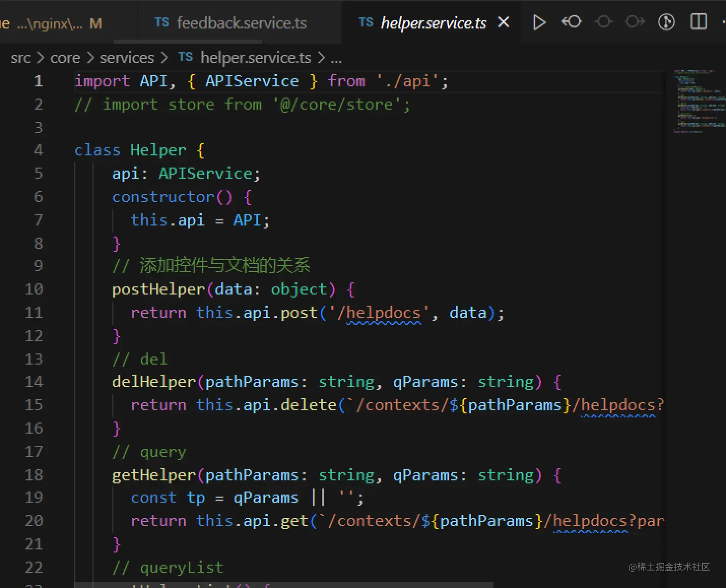Click the APIService type on line 5

pos(205,174)
